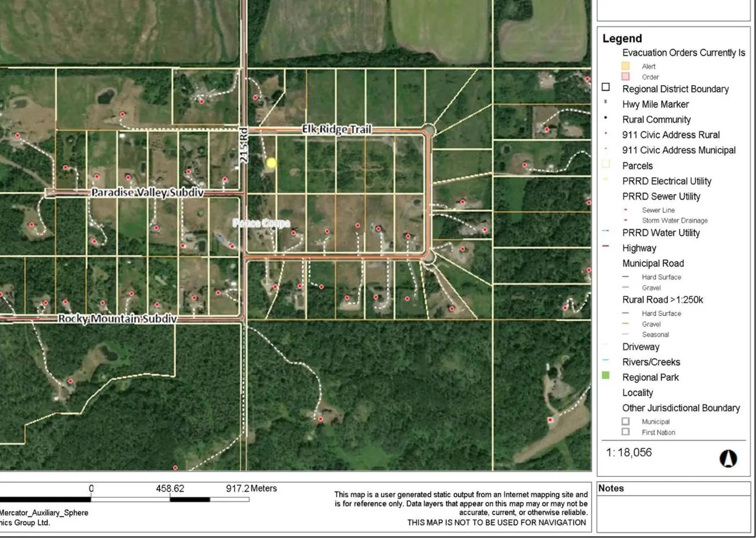Click the Order evacuation pink swatch
This screenshot has height=538, width=756.
(625, 76)
